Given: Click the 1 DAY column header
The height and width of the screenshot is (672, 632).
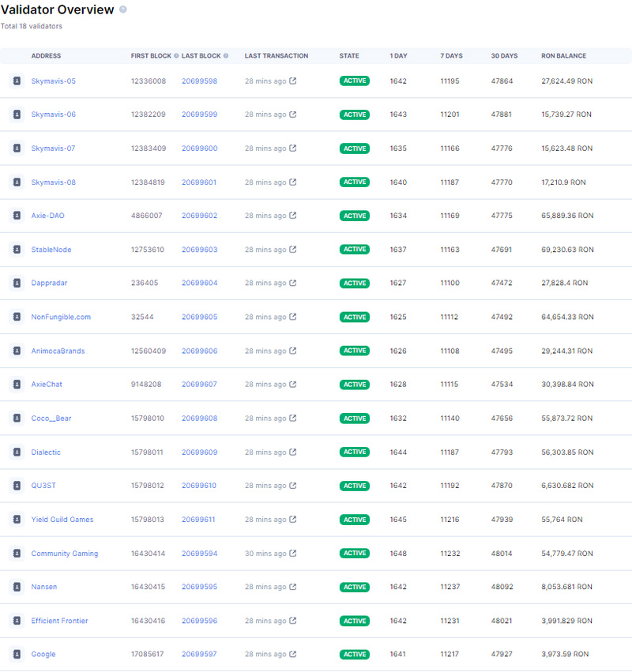Looking at the screenshot, I should click(398, 56).
